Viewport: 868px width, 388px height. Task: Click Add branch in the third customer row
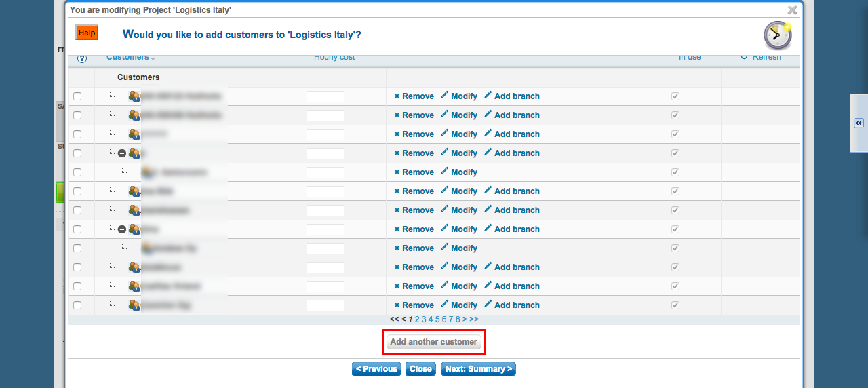click(511, 134)
